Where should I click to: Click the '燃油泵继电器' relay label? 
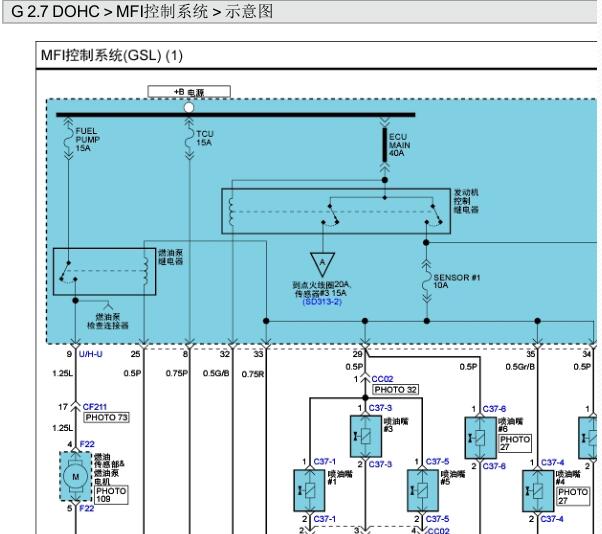coord(171,257)
